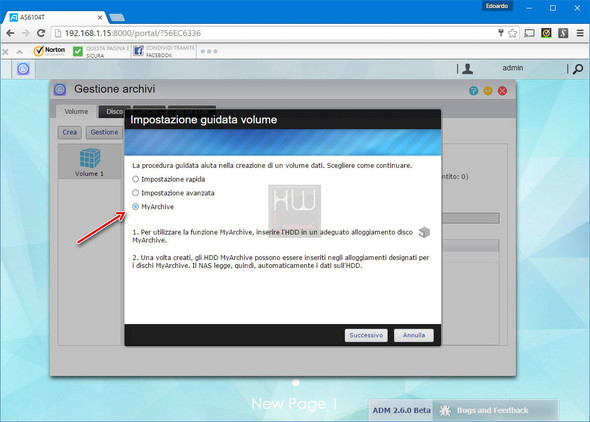Select the Volume 1 cube icon

[x=90, y=158]
